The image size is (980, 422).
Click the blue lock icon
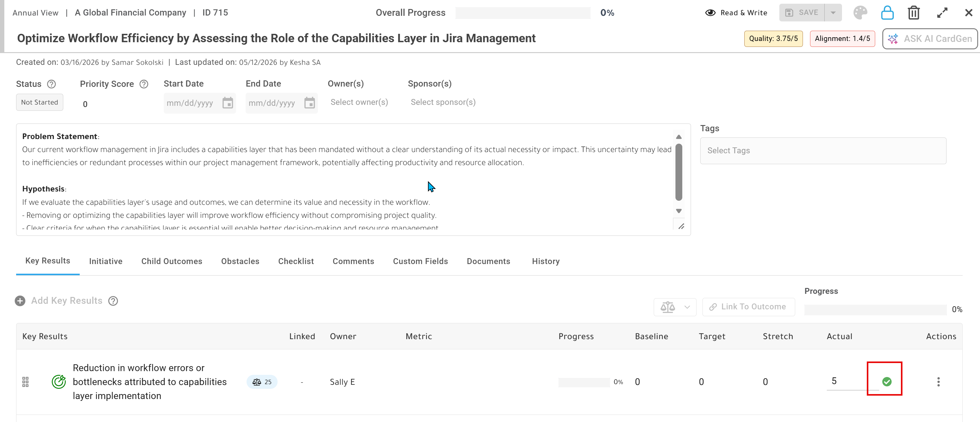pyautogui.click(x=887, y=12)
